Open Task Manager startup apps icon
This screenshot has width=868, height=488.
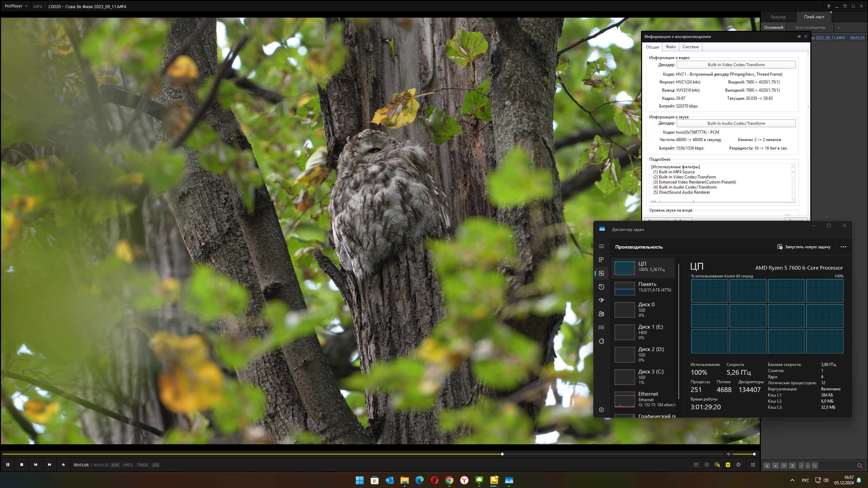[601, 300]
